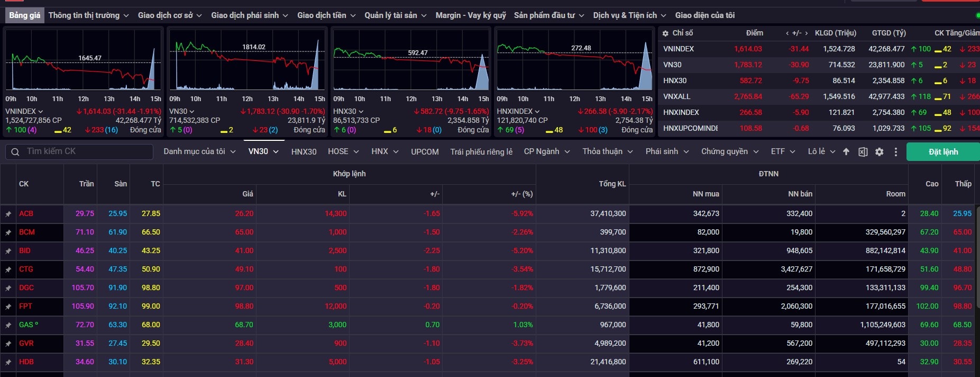This screenshot has width=980, height=377.
Task: Click the ACB matched price 26.20
Action: [x=244, y=214]
